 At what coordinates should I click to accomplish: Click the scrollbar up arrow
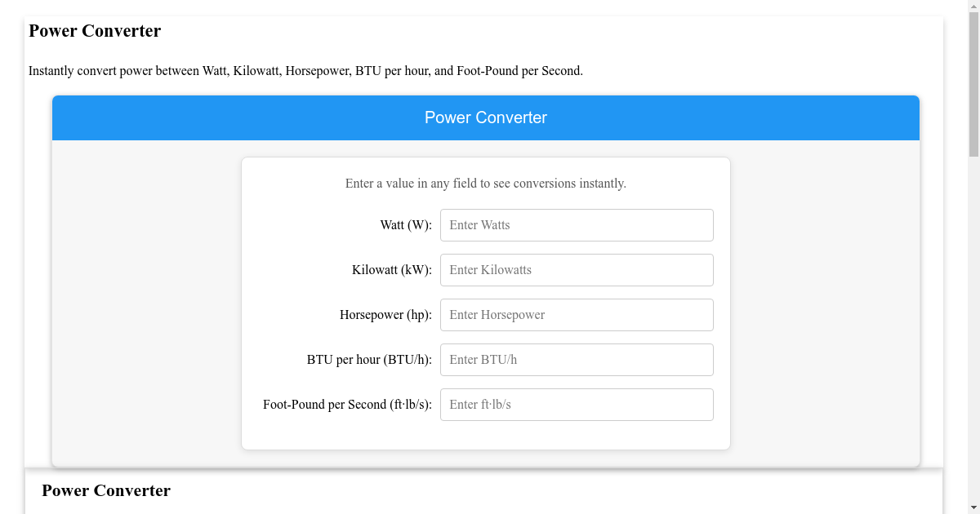(x=973, y=6)
